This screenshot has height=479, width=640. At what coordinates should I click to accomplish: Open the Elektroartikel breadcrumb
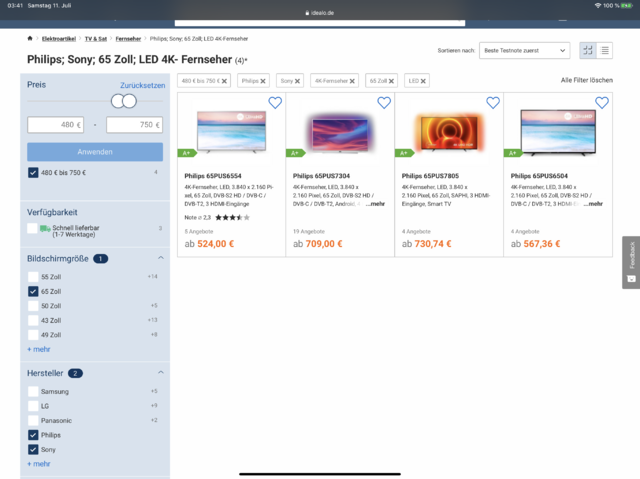tap(59, 39)
